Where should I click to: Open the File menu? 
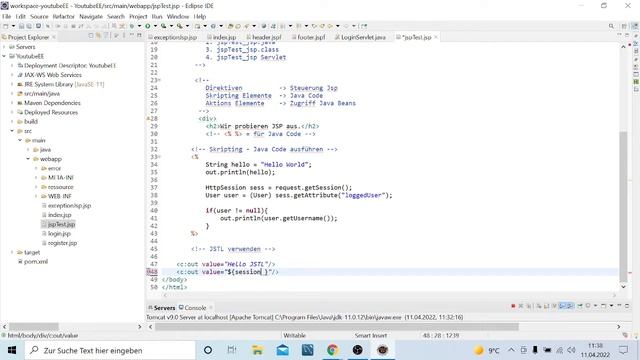click(x=7, y=17)
